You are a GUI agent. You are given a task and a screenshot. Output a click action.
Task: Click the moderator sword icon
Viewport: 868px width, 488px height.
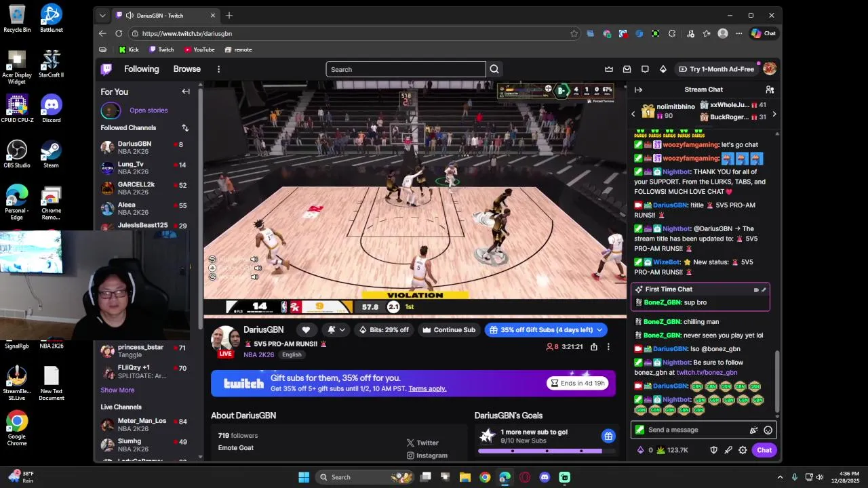tap(728, 450)
